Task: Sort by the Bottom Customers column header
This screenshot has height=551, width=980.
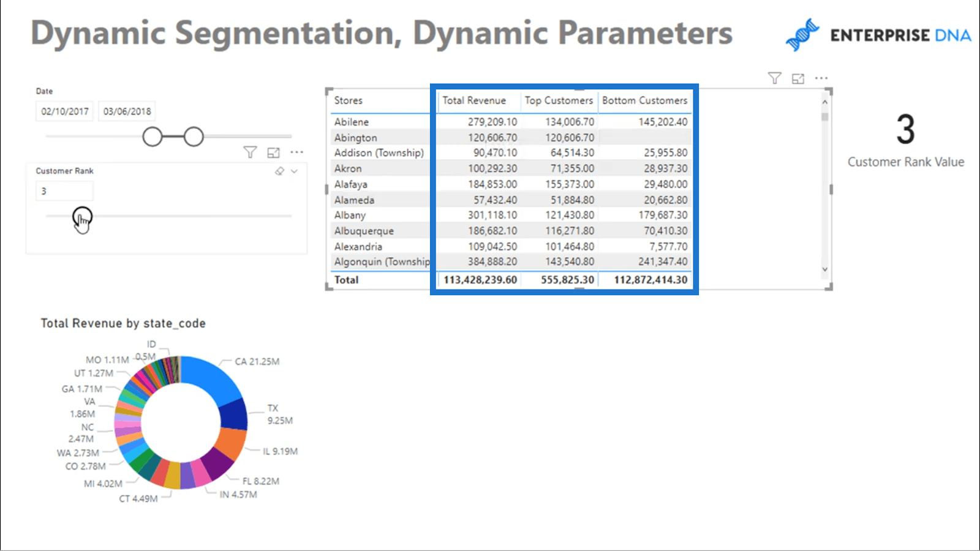Action: coord(644,100)
